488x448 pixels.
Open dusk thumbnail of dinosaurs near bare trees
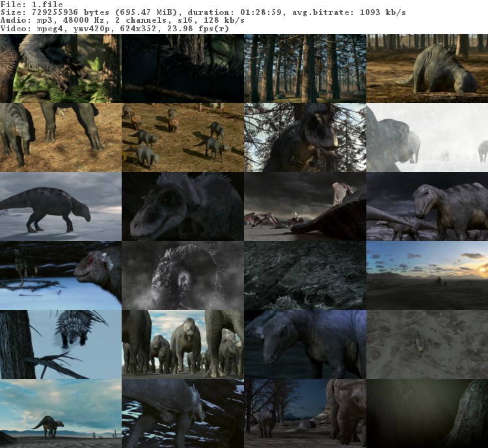tap(305, 413)
